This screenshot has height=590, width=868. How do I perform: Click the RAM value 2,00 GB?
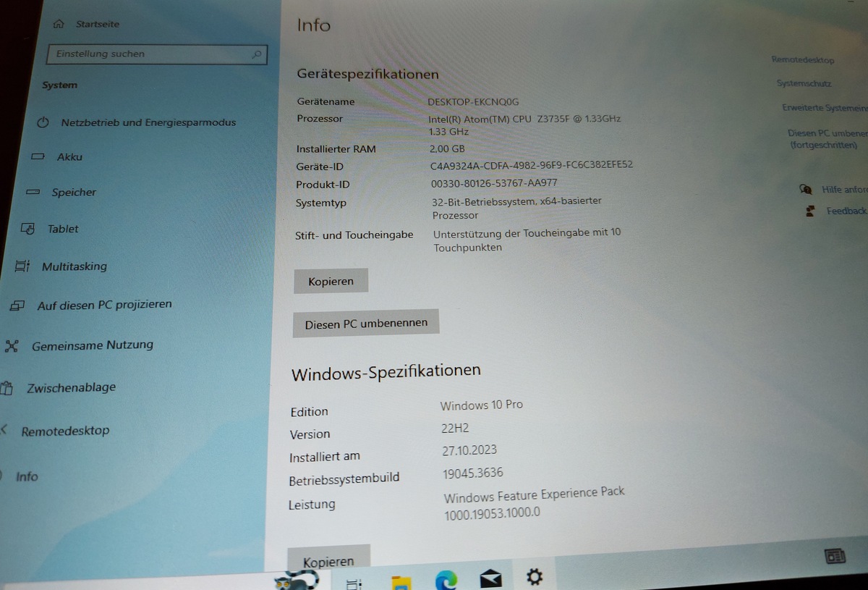(447, 149)
